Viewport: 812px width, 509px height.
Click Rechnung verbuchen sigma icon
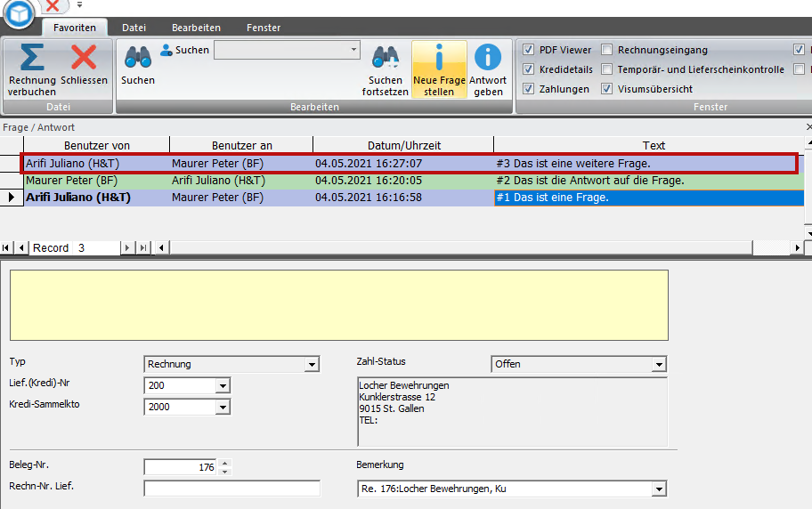31,57
